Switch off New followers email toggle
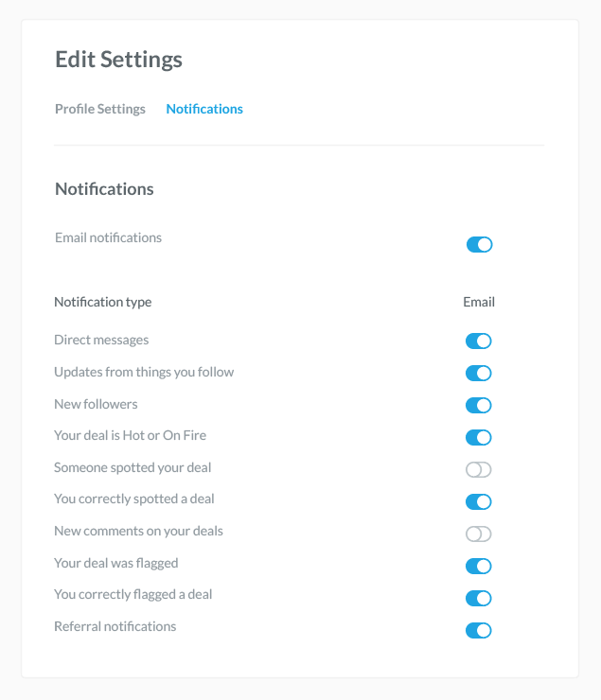The width and height of the screenshot is (601, 700). [x=478, y=406]
